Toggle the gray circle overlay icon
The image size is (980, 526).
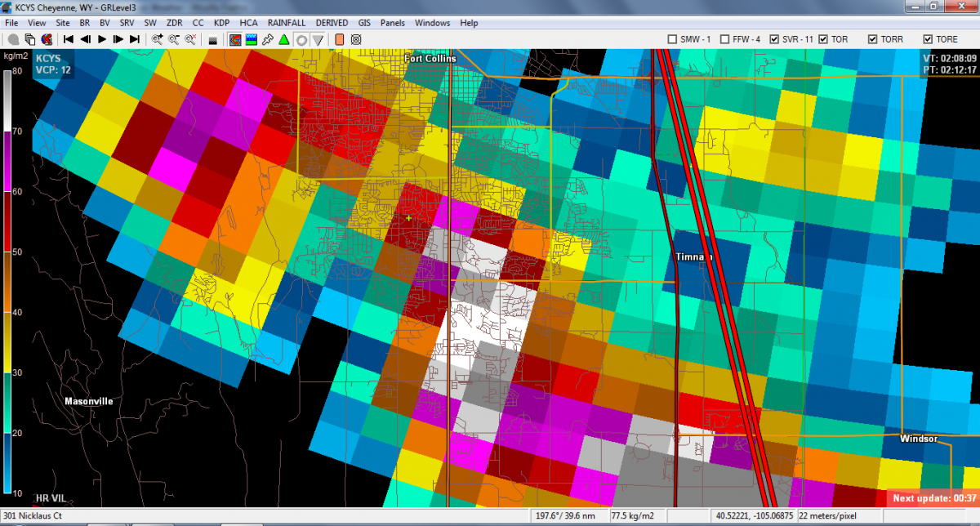coord(301,39)
